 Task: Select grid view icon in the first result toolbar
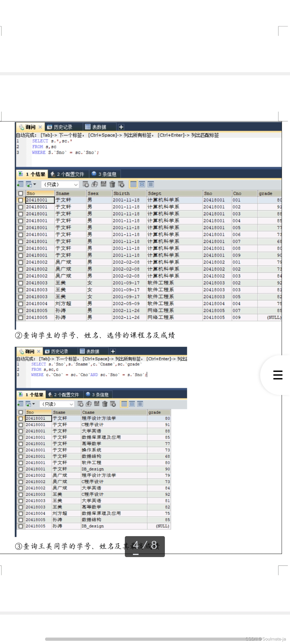[x=133, y=184]
